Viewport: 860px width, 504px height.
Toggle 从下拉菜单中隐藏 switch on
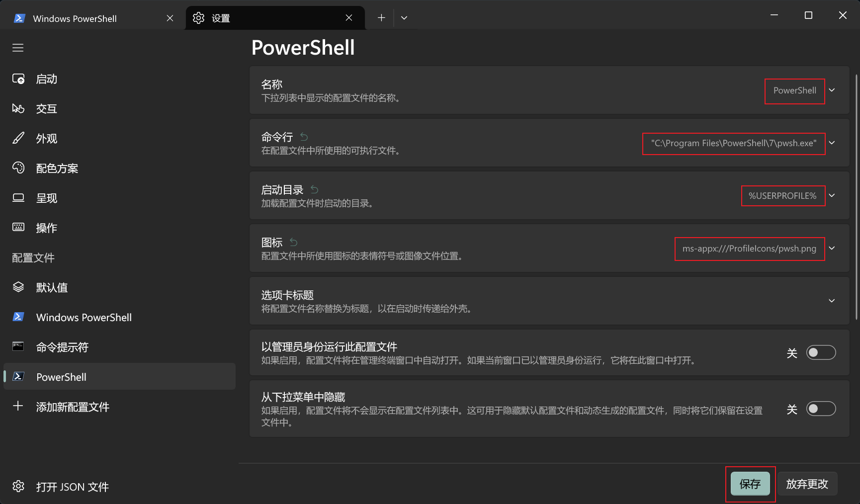(821, 409)
